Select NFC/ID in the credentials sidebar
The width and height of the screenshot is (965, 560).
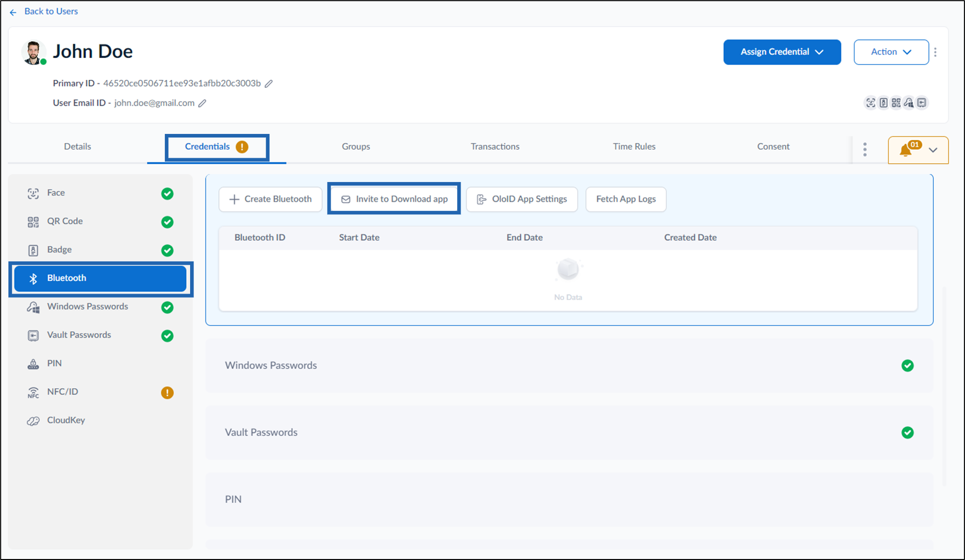coord(100,392)
